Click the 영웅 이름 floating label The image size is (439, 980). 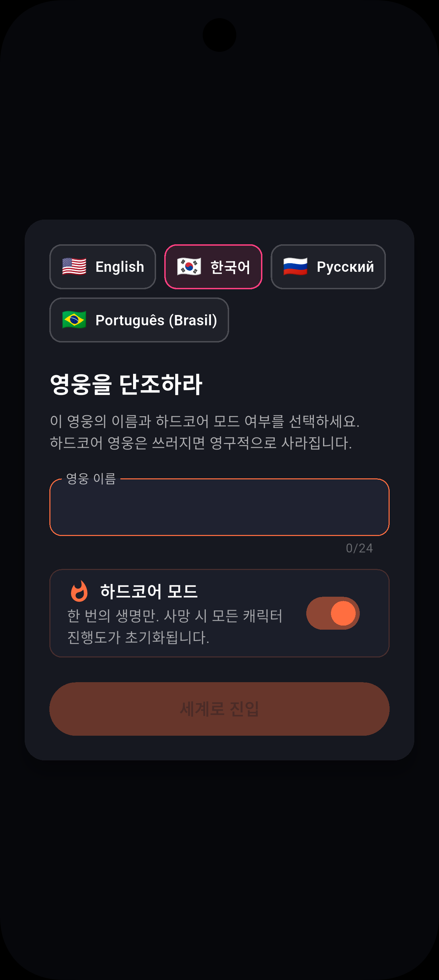[91, 479]
